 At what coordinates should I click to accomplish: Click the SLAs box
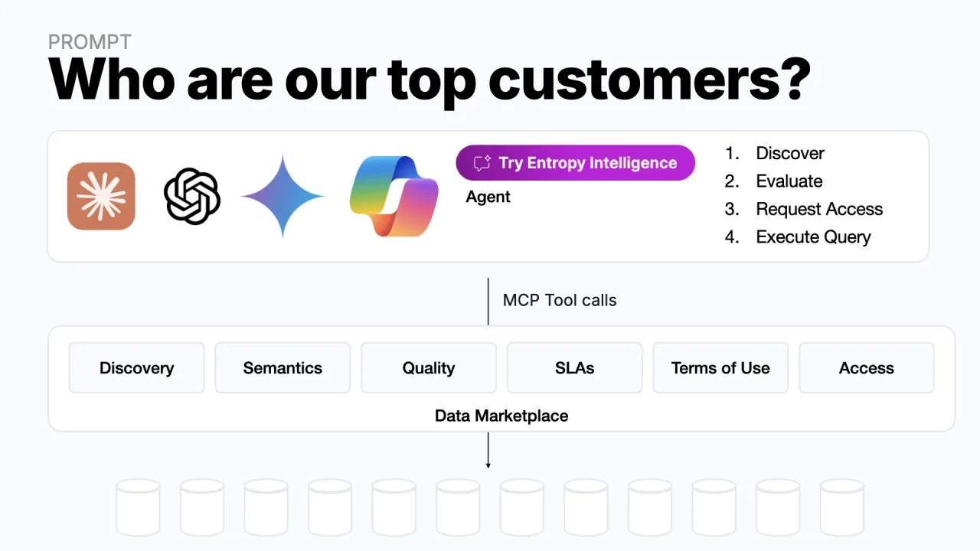click(575, 368)
